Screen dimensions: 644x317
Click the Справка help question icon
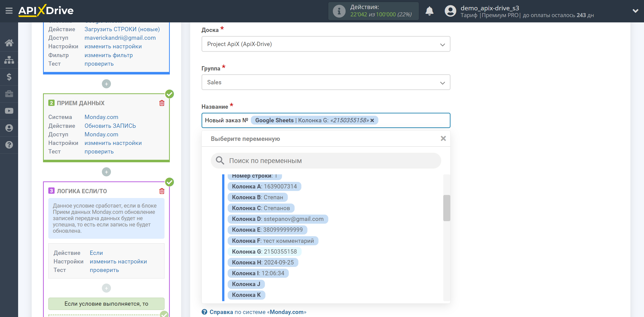pyautogui.click(x=204, y=312)
